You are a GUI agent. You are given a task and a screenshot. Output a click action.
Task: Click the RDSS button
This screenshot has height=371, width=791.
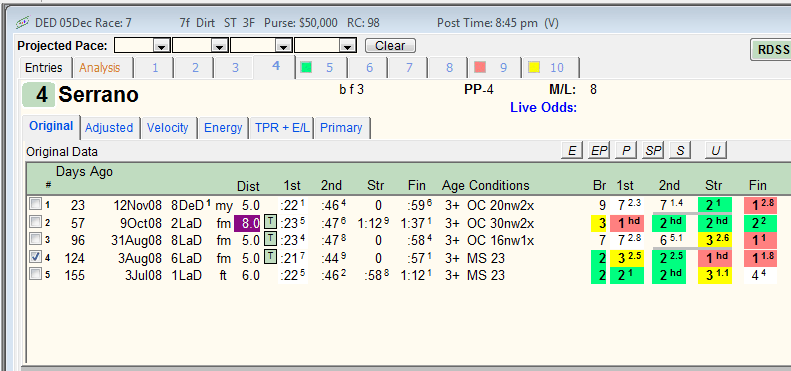771,49
